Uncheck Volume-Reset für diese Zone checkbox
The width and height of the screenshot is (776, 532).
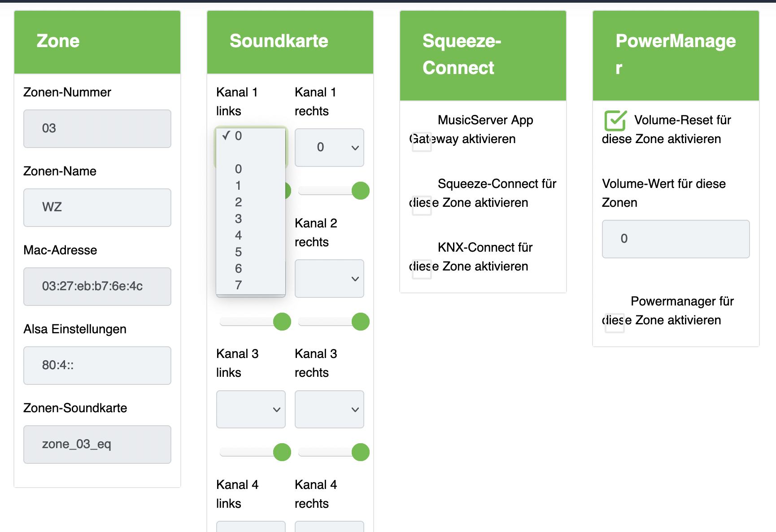click(x=615, y=121)
